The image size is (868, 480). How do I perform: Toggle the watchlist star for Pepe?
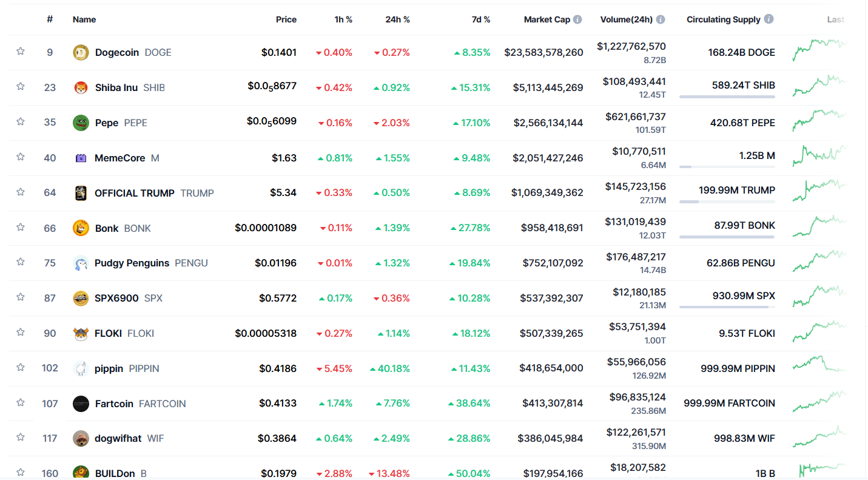click(x=20, y=123)
